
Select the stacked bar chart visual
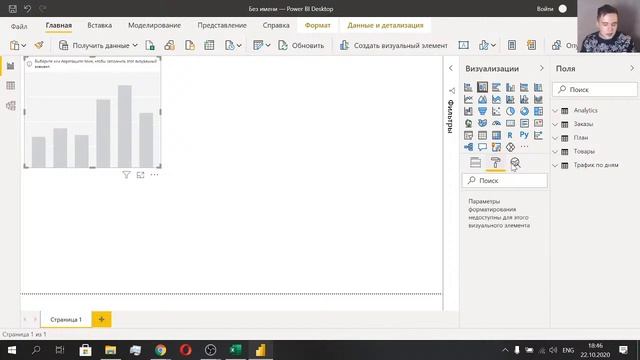468,87
